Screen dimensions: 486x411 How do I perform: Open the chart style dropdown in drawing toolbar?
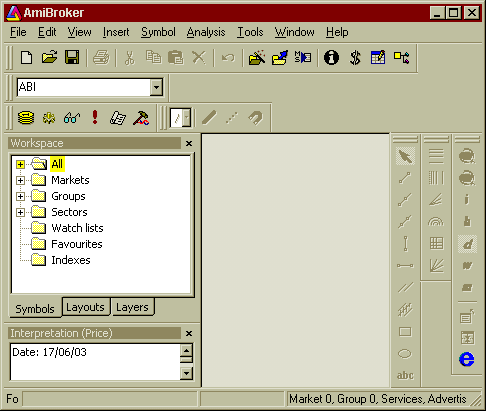coord(187,117)
